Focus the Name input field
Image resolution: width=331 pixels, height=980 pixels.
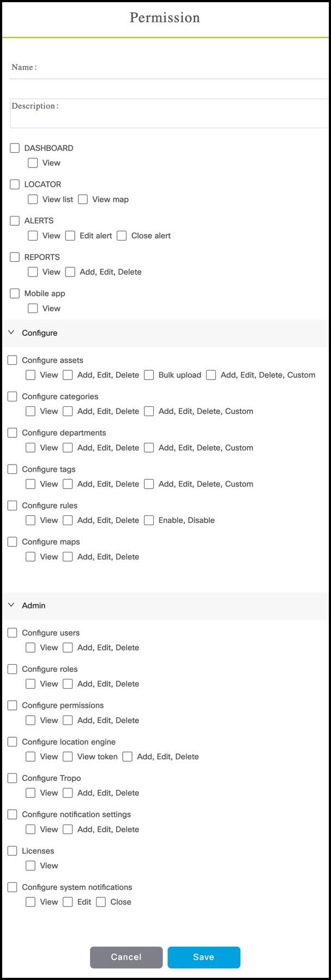pos(180,68)
